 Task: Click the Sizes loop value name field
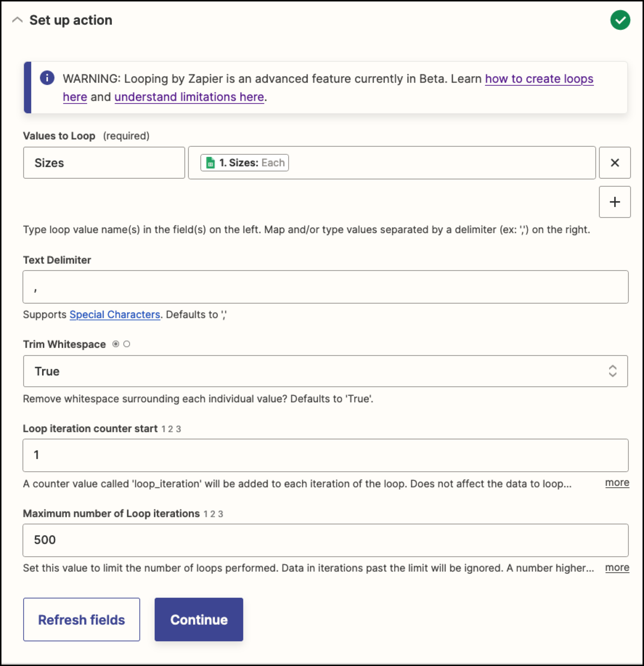(104, 163)
